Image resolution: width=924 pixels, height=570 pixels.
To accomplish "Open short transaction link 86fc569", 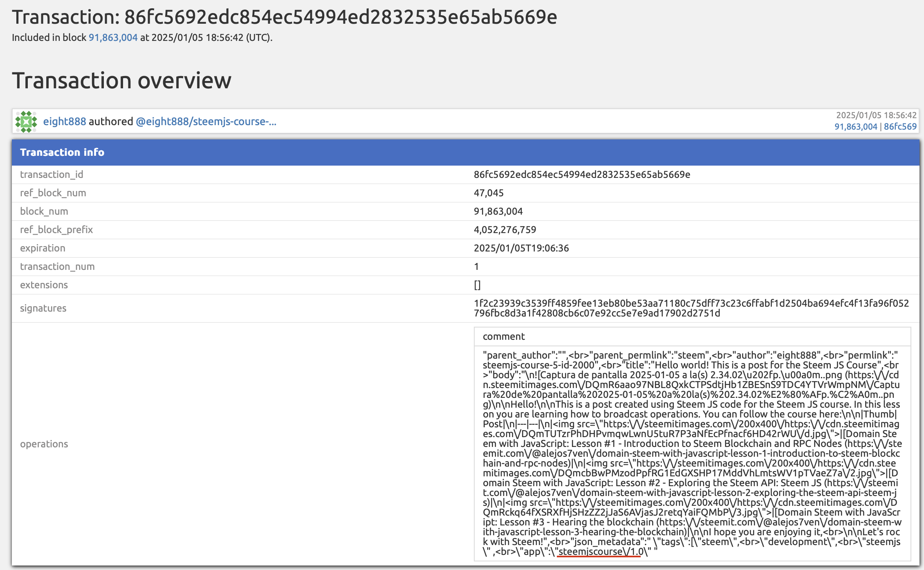I will click(x=900, y=127).
